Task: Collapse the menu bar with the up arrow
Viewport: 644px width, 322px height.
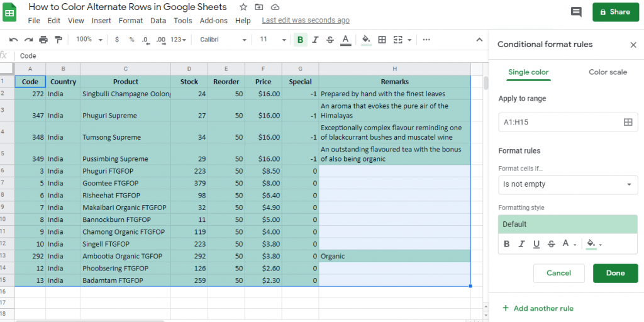Action: [479, 40]
